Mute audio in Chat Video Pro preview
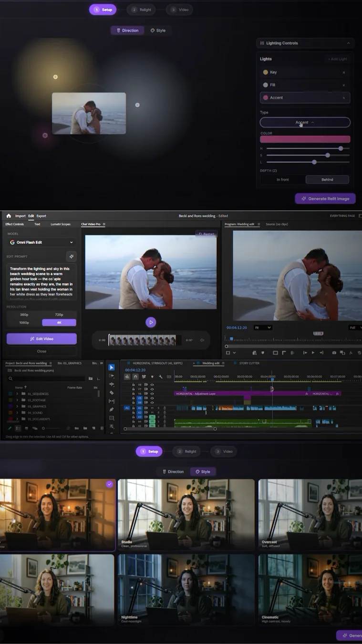The image size is (362, 644). click(202, 340)
